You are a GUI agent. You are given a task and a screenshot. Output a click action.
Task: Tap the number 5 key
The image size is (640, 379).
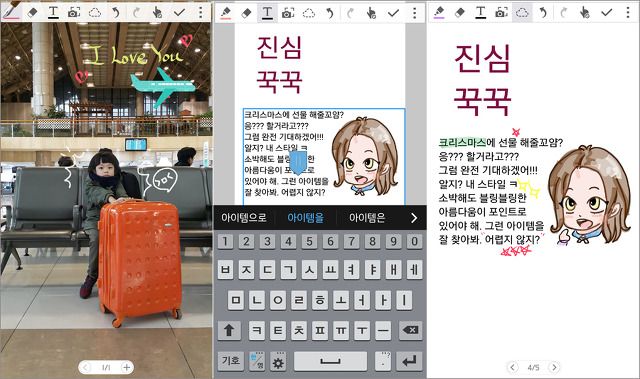(309, 242)
